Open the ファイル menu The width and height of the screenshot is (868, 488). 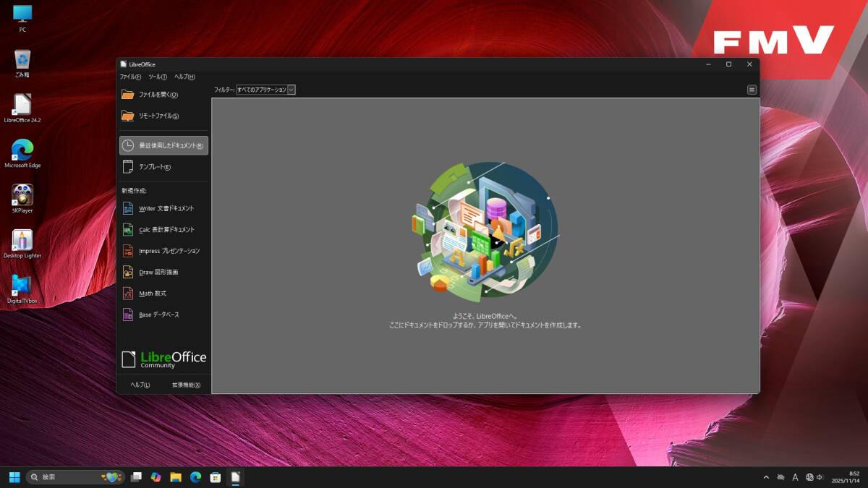(x=129, y=76)
